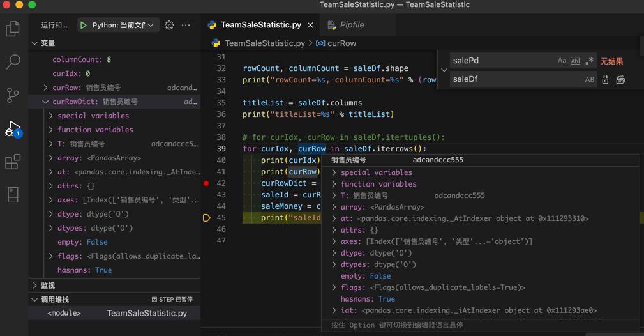
Task: Open the debug panel's more actions ellipsis
Action: point(186,26)
